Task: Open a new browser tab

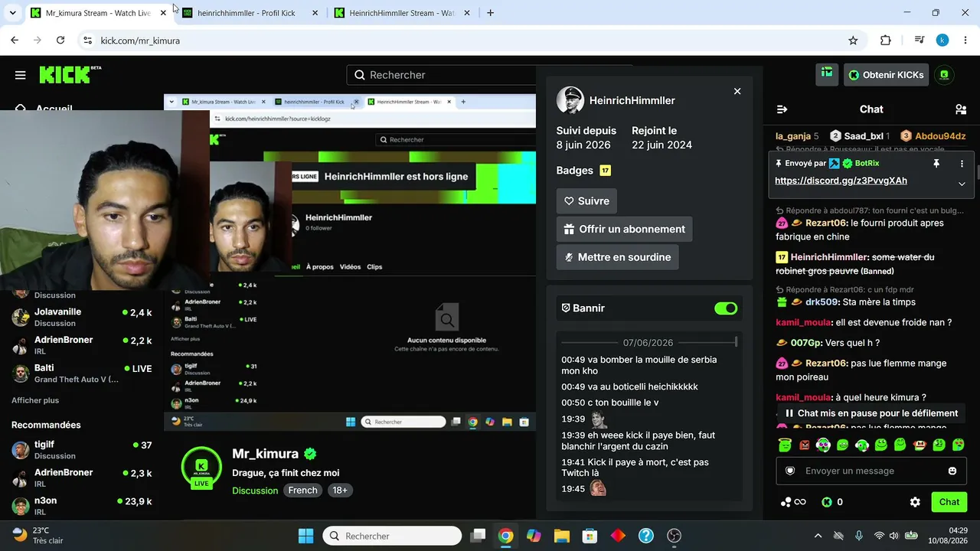Action: pyautogui.click(x=491, y=13)
